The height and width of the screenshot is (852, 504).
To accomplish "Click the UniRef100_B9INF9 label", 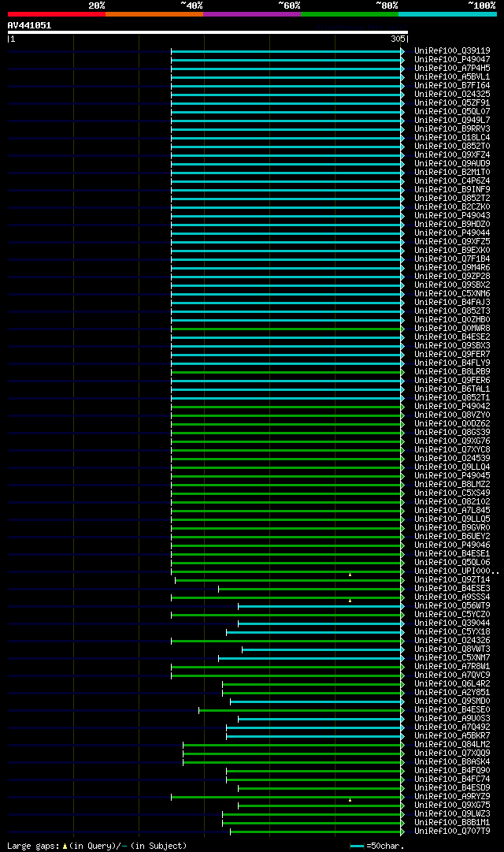I will [452, 190].
